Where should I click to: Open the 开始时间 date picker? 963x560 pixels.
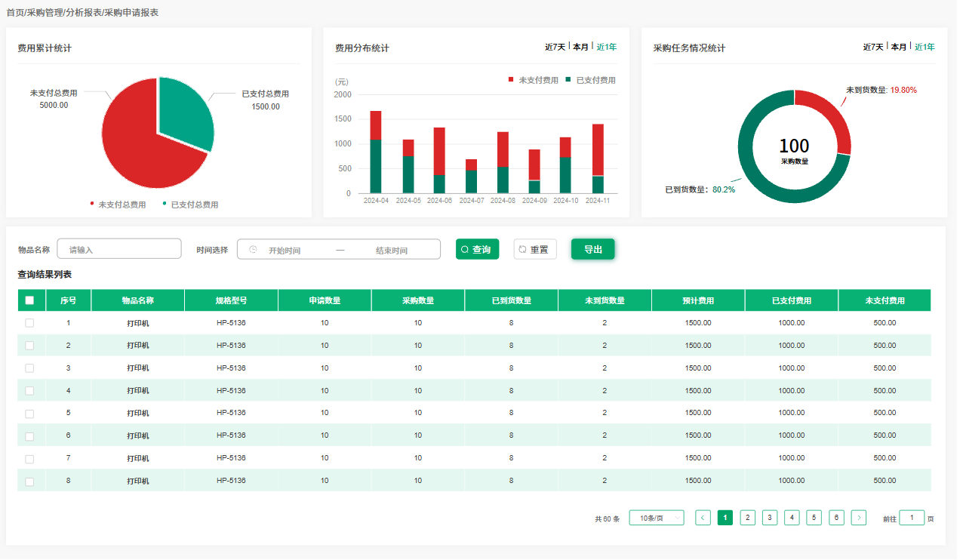point(285,251)
